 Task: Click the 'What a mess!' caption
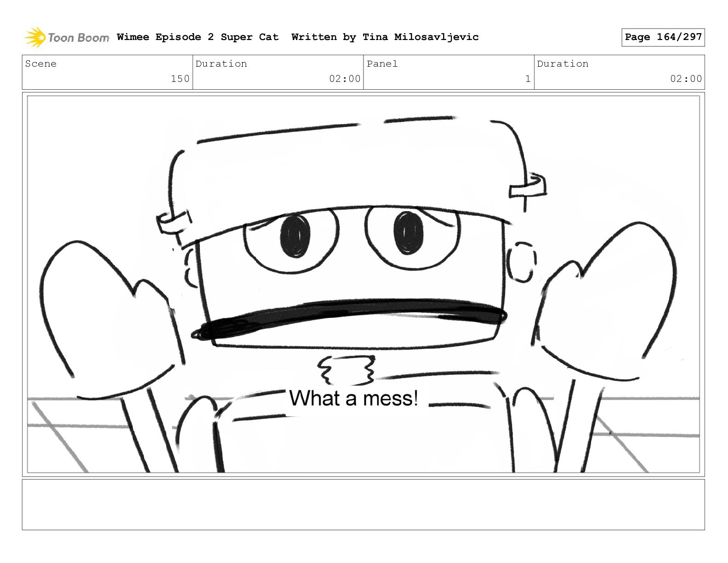[353, 398]
